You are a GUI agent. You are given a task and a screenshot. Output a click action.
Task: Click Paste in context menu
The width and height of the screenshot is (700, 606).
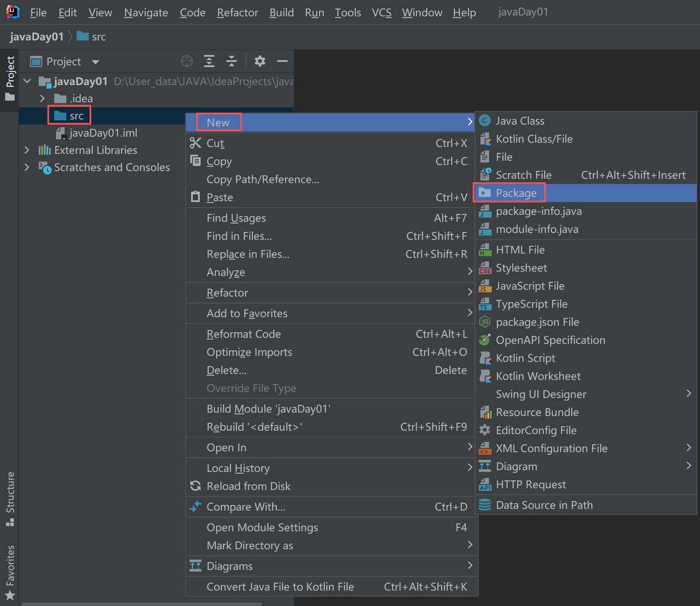tap(331, 197)
